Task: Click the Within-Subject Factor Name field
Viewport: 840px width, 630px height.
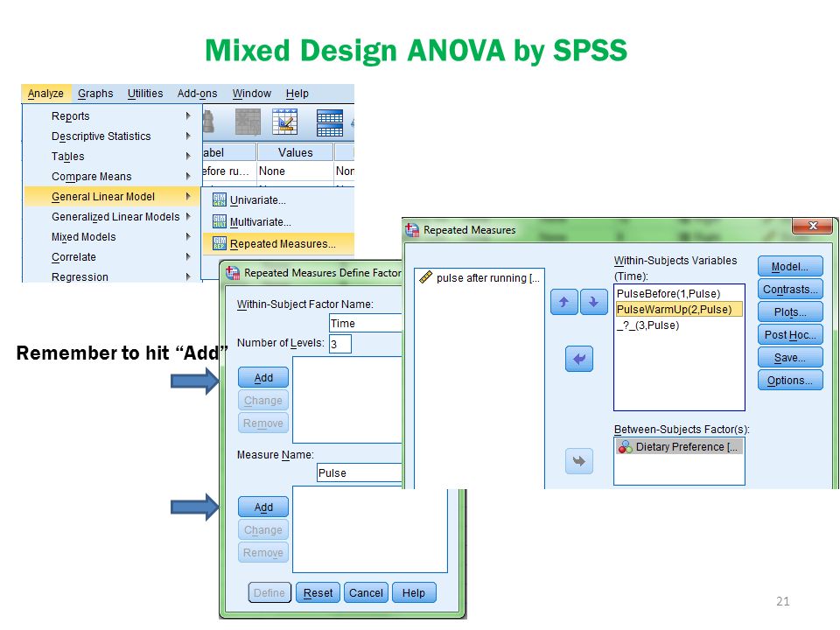Action: point(366,323)
